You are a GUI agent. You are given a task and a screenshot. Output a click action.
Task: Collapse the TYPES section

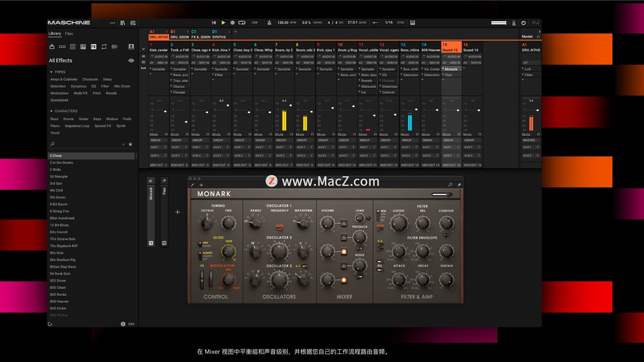pos(52,72)
